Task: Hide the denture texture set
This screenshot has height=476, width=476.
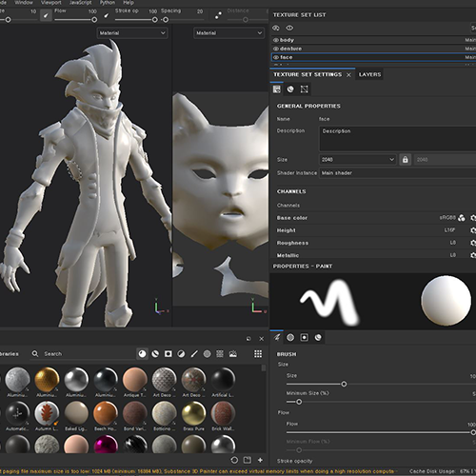Action: [276, 49]
